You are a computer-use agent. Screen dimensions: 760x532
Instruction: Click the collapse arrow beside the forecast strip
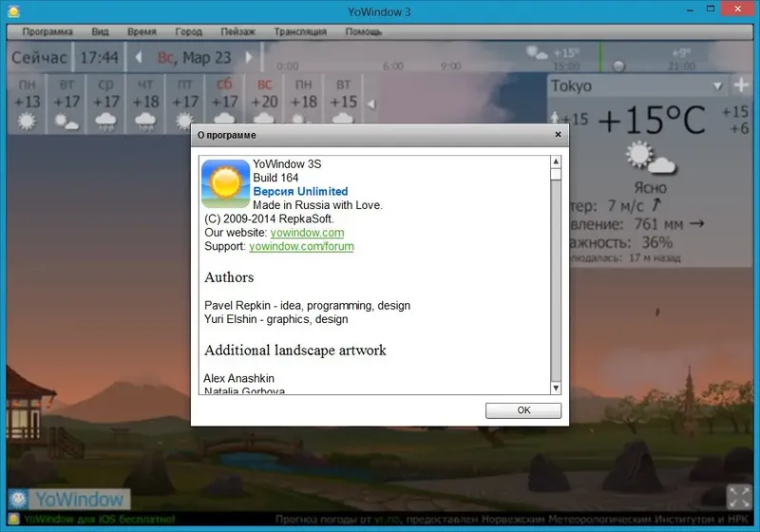[370, 104]
